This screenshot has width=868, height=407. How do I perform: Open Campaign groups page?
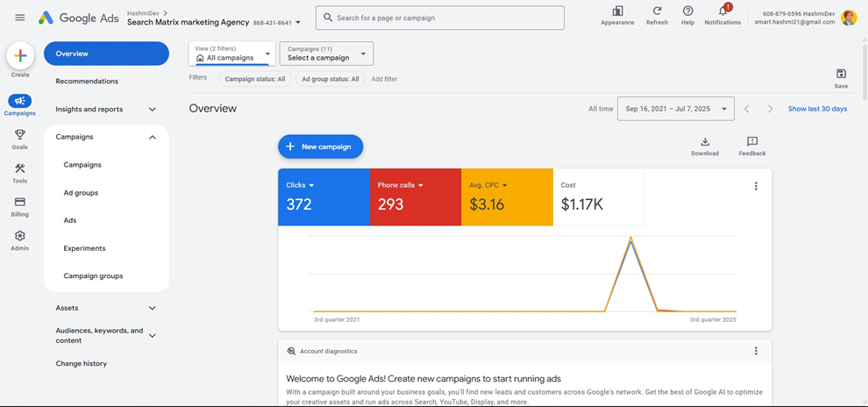[94, 275]
